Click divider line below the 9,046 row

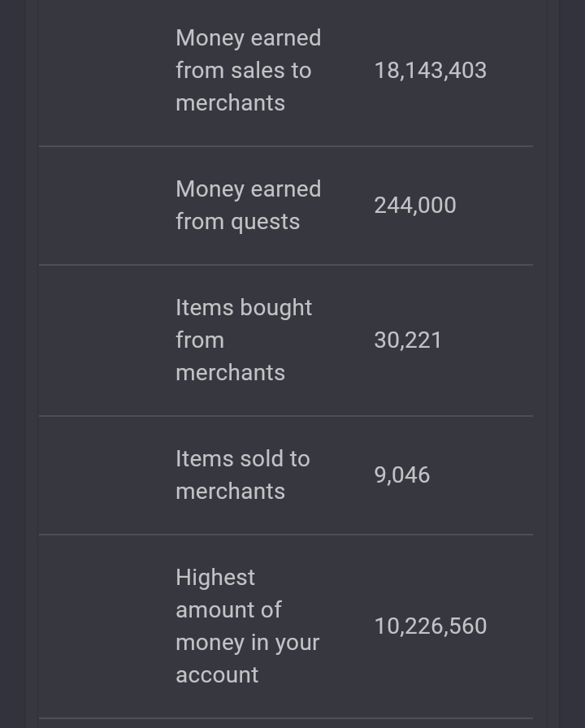tap(286, 535)
